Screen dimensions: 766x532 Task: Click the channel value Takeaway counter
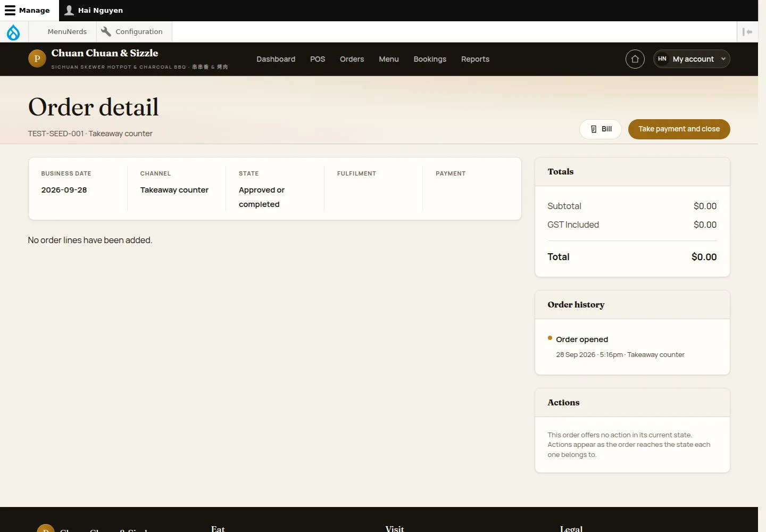coord(174,190)
